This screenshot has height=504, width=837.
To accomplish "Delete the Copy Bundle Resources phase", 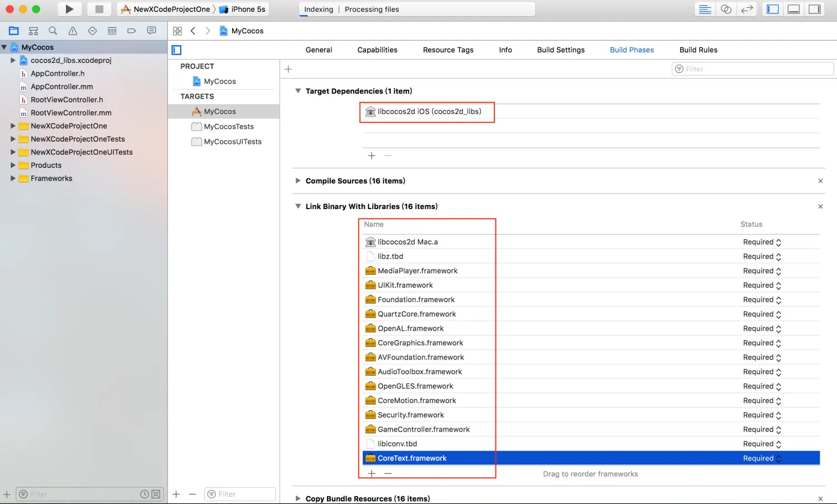I will click(820, 498).
